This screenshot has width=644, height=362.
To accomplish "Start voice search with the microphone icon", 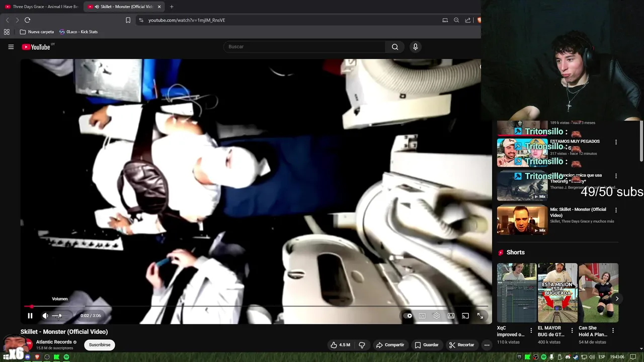I will pyautogui.click(x=415, y=47).
